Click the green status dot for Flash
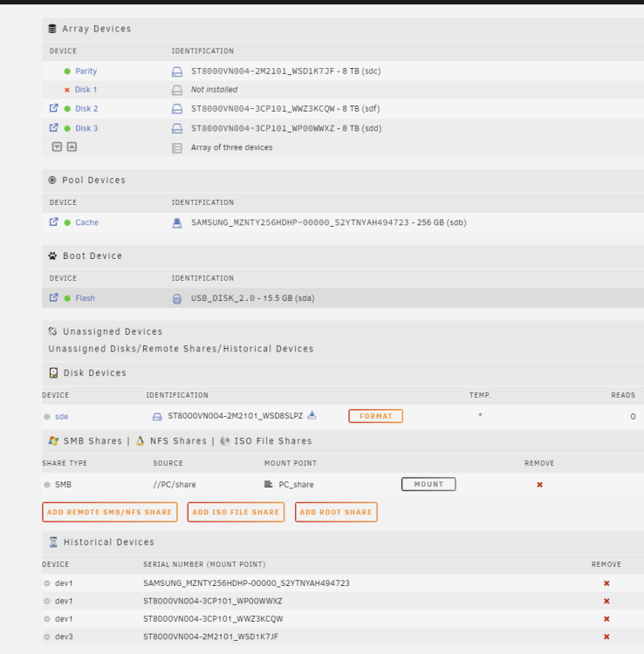 point(67,298)
